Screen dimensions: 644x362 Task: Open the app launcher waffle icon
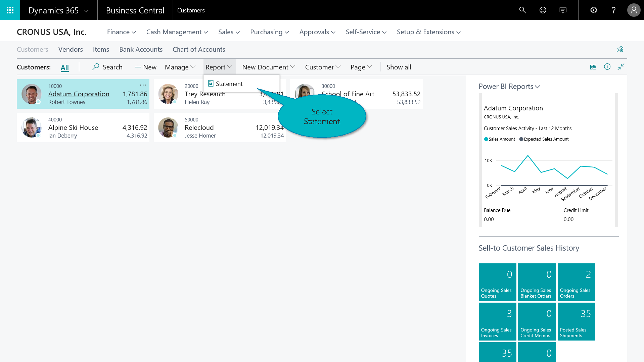click(10, 10)
